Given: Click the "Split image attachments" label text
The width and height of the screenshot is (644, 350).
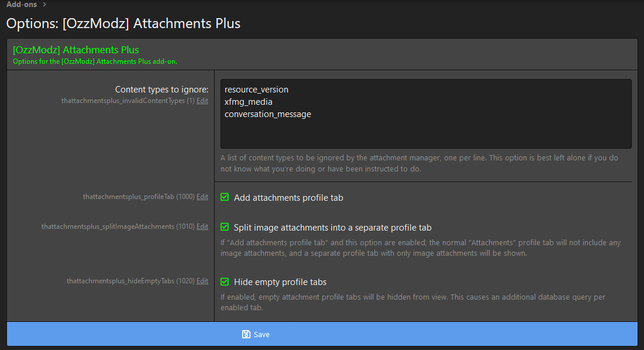Looking at the screenshot, I should coord(332,228).
